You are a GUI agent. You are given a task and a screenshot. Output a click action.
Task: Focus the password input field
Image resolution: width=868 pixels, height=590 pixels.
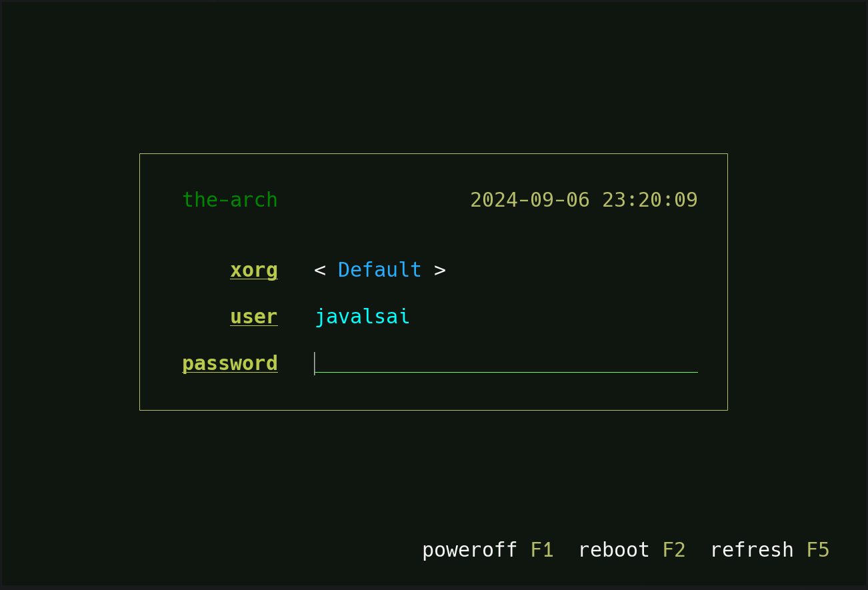(x=506, y=363)
